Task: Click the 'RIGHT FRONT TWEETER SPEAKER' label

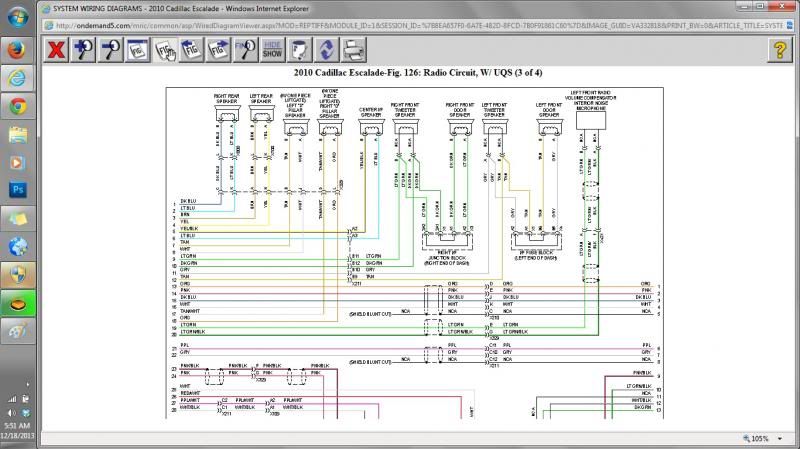Action: [x=405, y=110]
